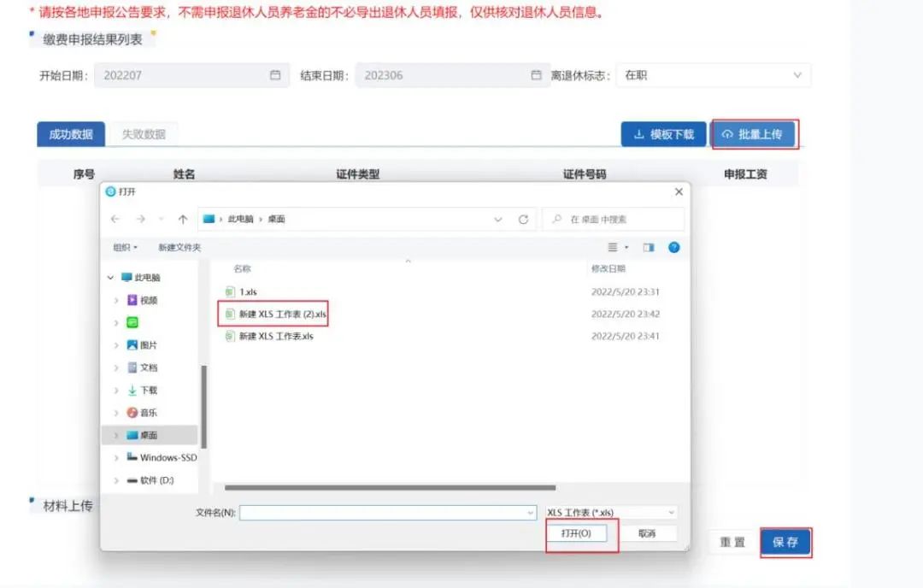Click the up-arrow to go to parent folder

[182, 220]
